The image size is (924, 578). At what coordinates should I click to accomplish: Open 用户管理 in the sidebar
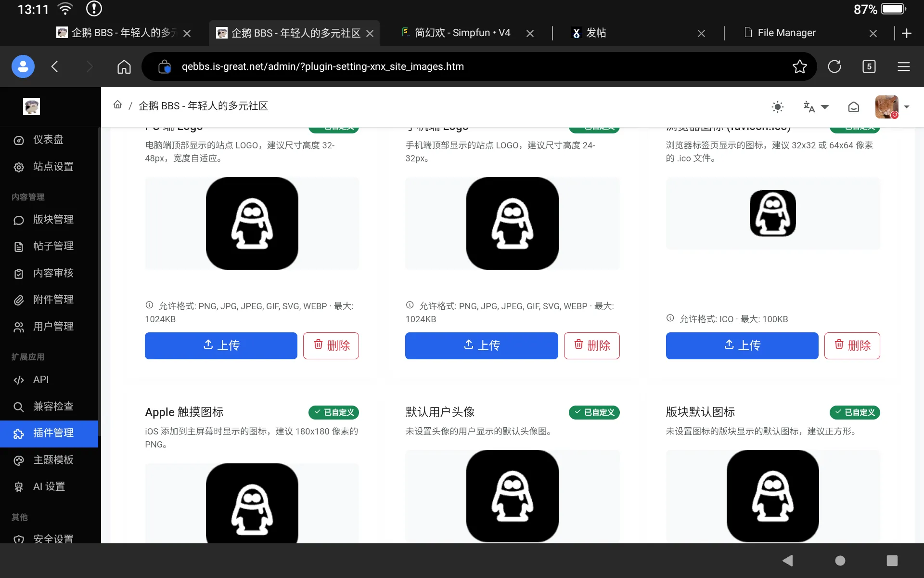pos(49,327)
